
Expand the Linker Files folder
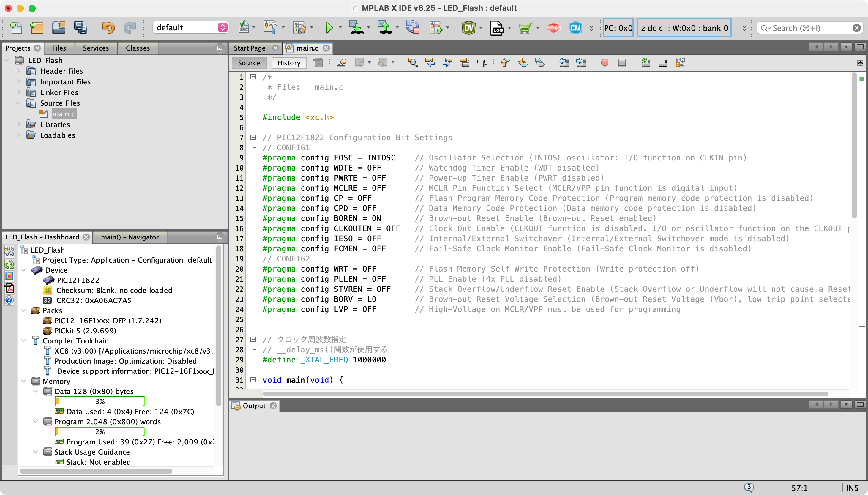[19, 92]
